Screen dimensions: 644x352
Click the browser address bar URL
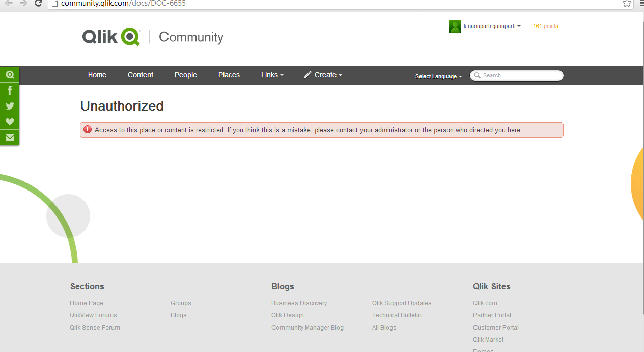(123, 3)
